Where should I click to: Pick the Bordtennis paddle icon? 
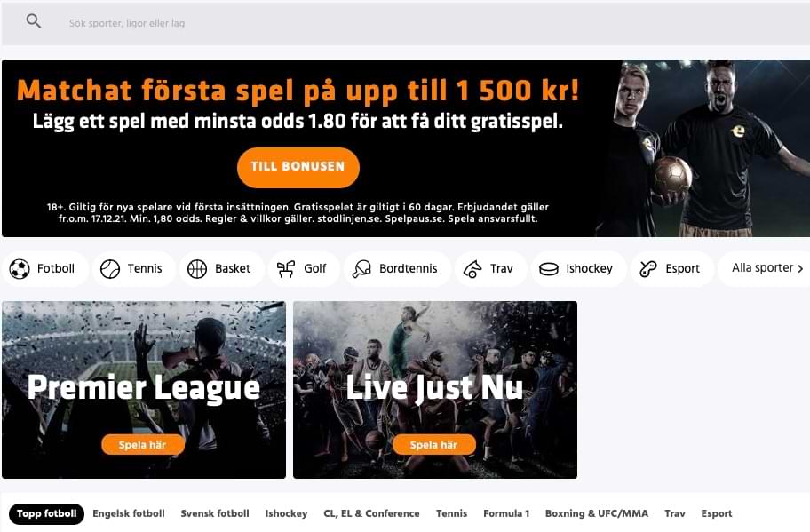[x=361, y=268]
